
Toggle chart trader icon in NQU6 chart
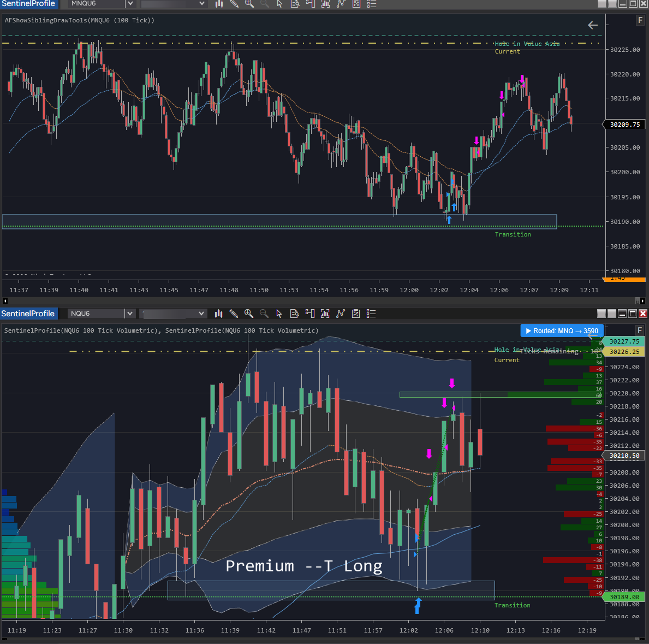pyautogui.click(x=309, y=314)
